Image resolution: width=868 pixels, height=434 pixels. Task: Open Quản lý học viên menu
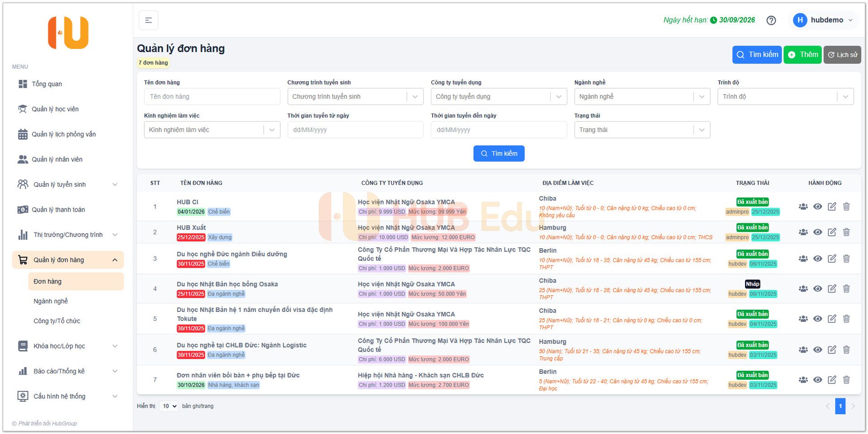pyautogui.click(x=55, y=109)
